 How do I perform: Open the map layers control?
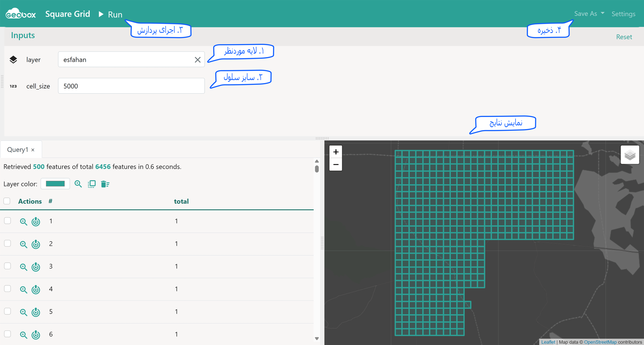pos(630,155)
